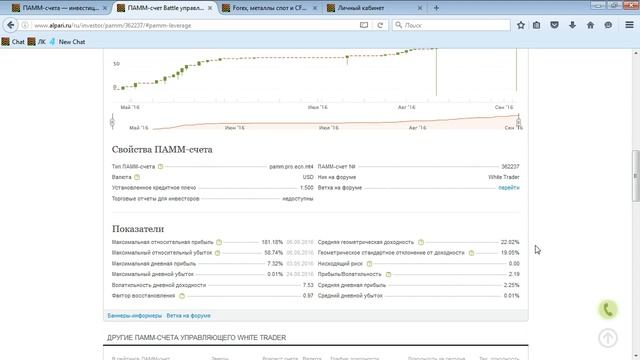Click the Поиск search field
The image size is (640, 360).
point(451,25)
